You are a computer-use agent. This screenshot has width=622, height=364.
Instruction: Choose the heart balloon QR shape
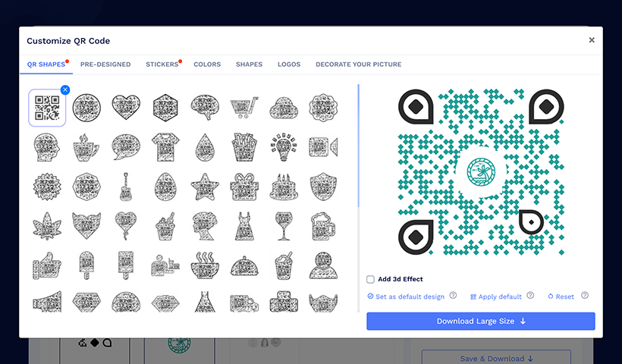pyautogui.click(x=126, y=226)
